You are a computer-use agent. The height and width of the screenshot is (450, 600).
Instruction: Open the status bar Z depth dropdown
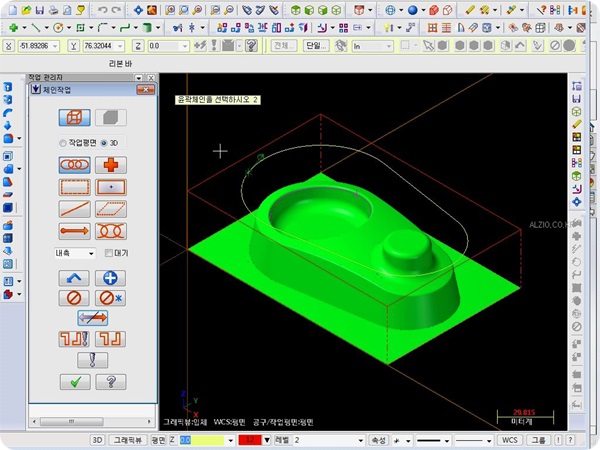tap(231, 440)
